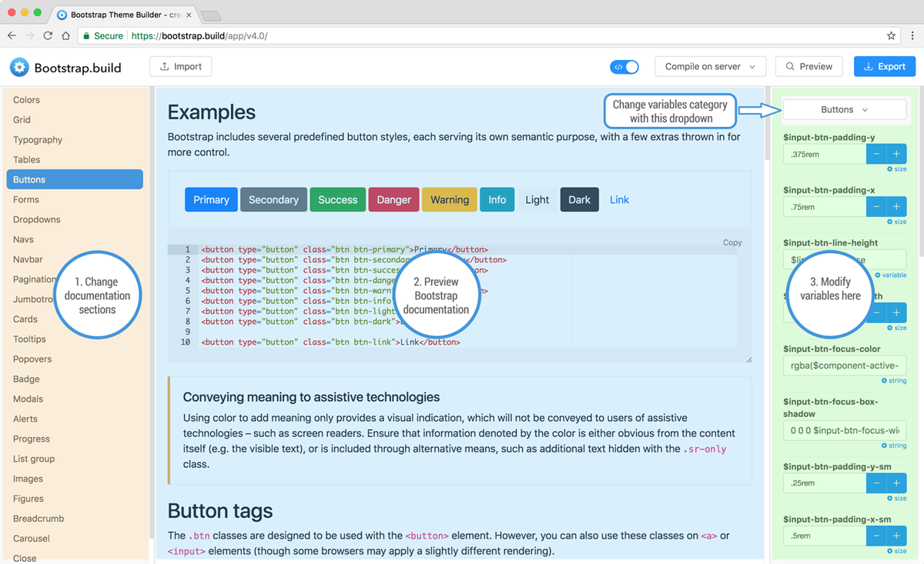Open the browser menu with three dots
924x564 pixels.
pyautogui.click(x=912, y=35)
